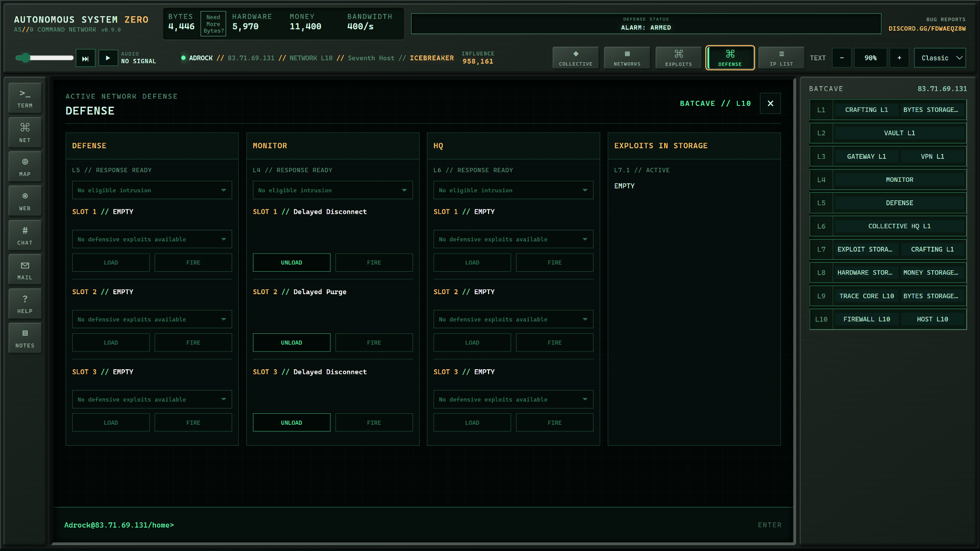
Task: Close the Defense panel
Action: tap(770, 103)
